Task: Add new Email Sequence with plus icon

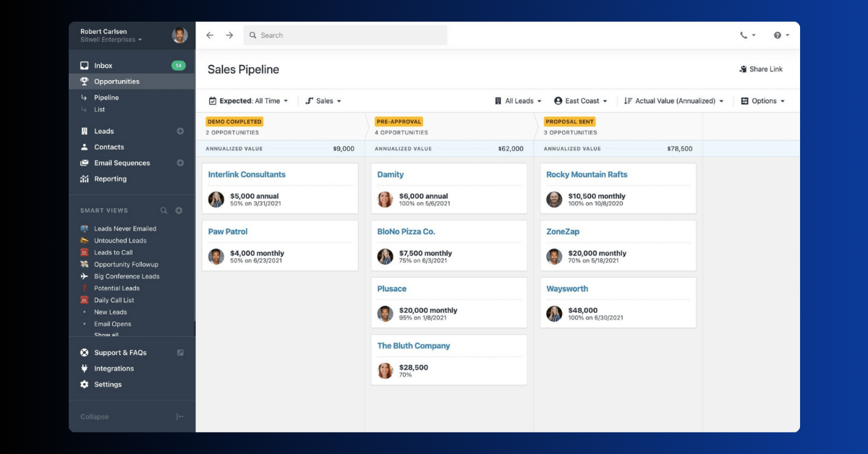Action: coord(180,163)
